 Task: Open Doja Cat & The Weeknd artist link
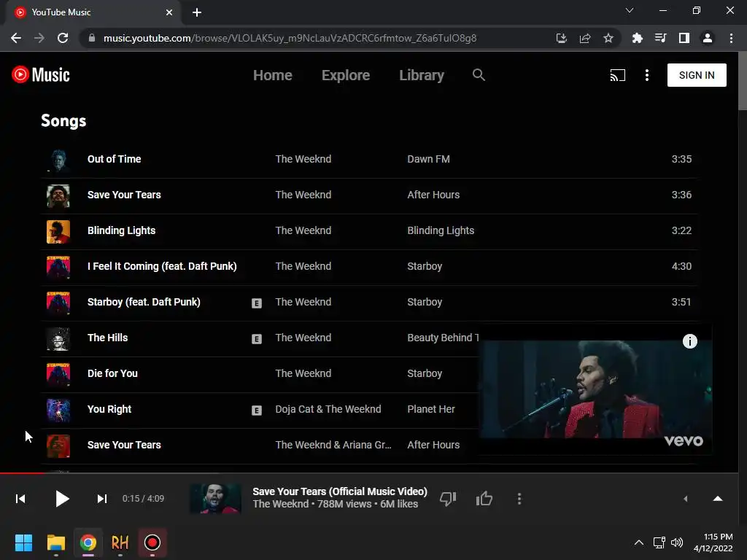tap(328, 409)
